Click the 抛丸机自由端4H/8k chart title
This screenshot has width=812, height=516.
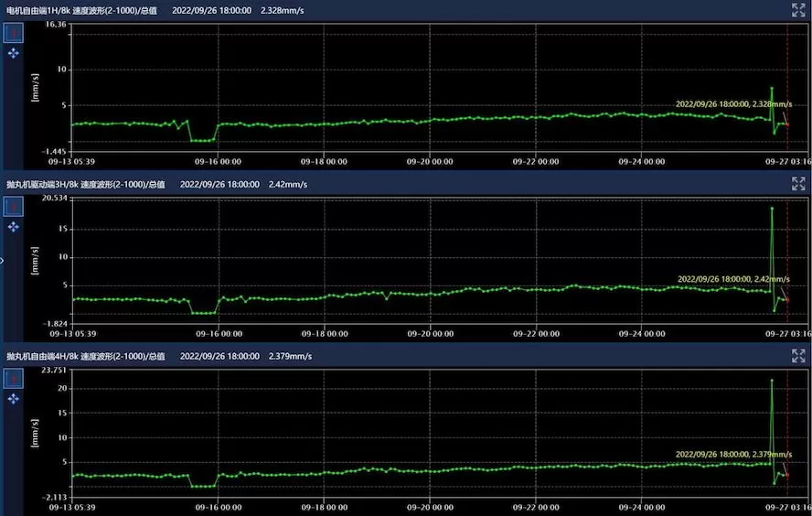(86, 356)
